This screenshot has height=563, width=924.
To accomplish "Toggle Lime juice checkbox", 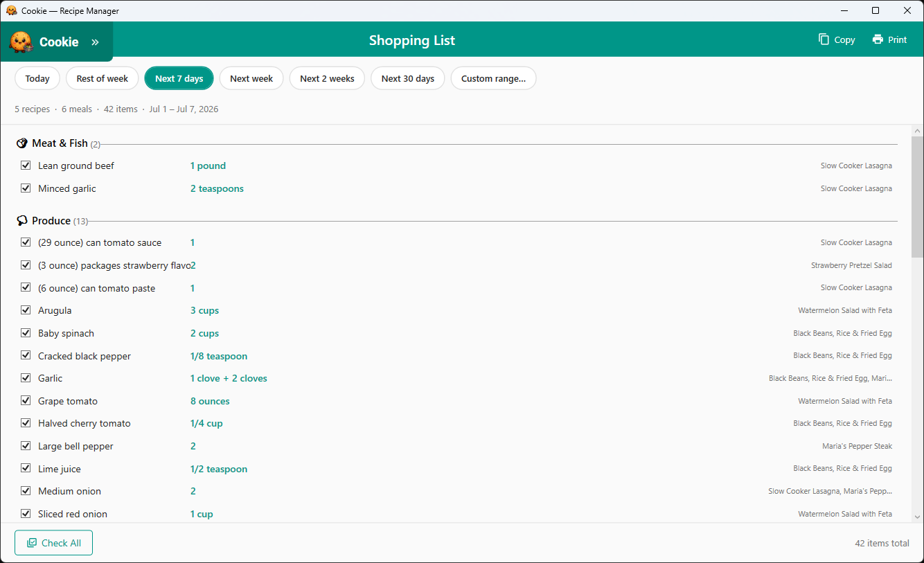I will coord(26,469).
